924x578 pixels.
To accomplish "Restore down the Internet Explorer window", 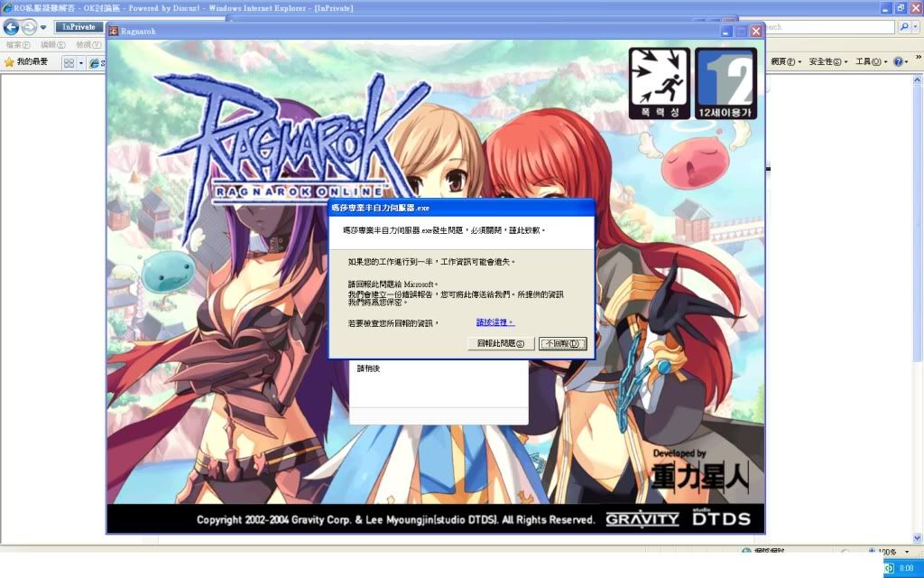I will 901,8.
